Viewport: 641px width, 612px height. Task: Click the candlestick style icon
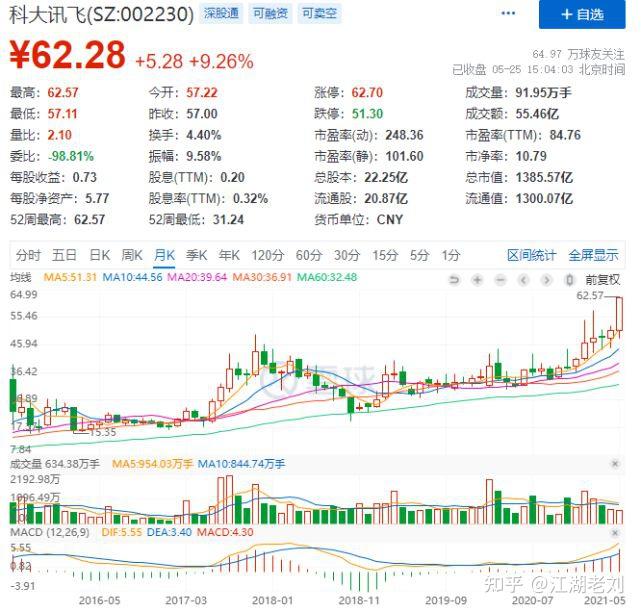569,280
